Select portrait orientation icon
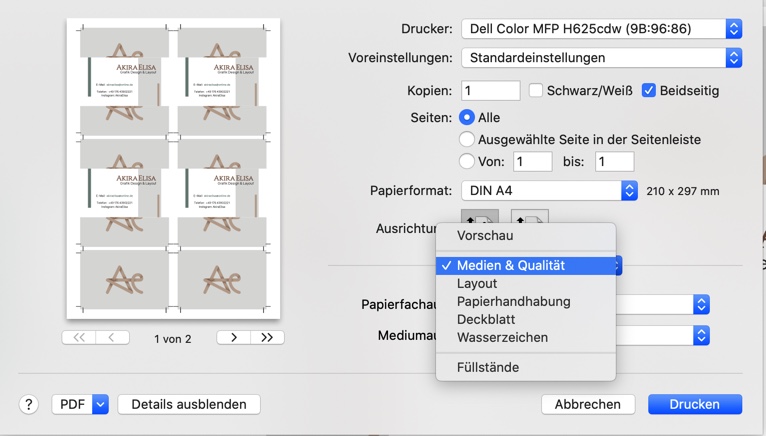 (480, 217)
